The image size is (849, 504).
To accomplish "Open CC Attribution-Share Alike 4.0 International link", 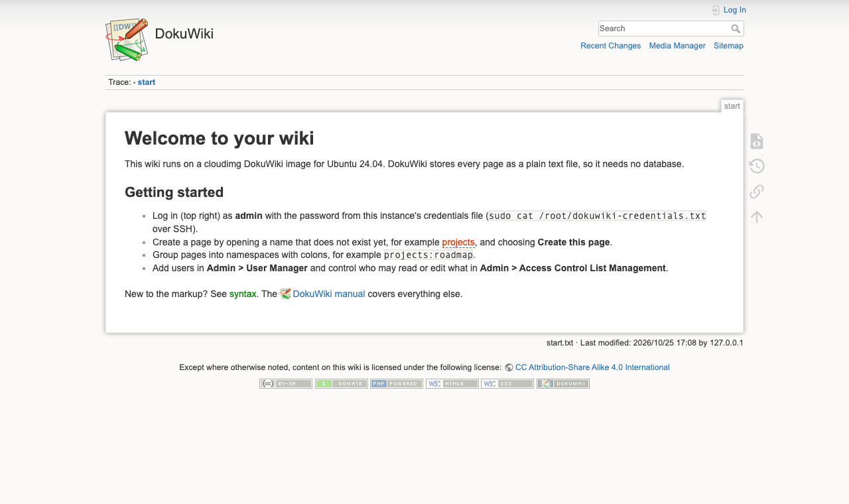I will coord(592,367).
